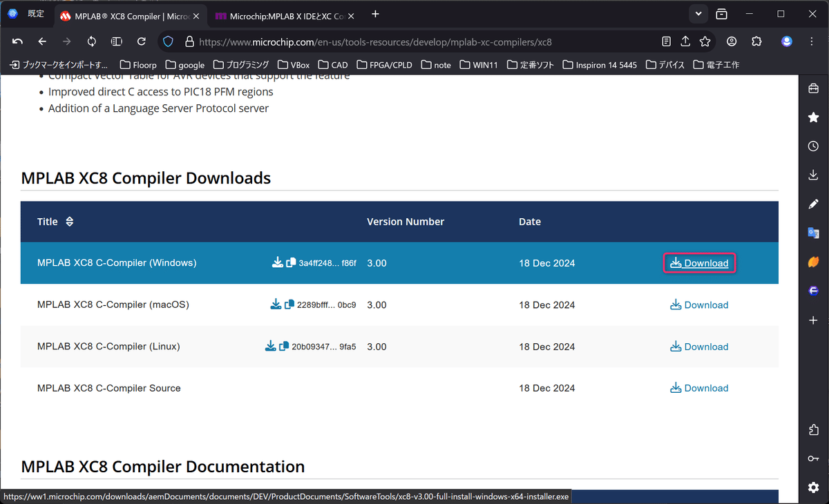
Task: Open the sidebar notes pencil panel
Action: tap(813, 204)
